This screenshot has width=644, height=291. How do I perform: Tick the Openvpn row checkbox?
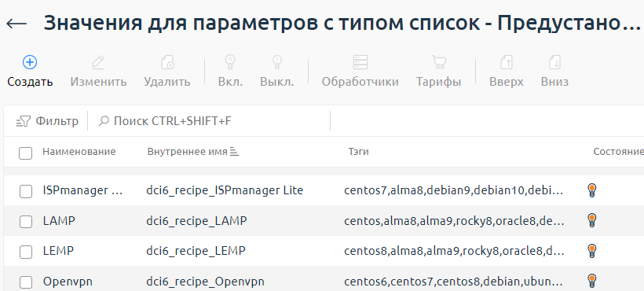point(25,282)
